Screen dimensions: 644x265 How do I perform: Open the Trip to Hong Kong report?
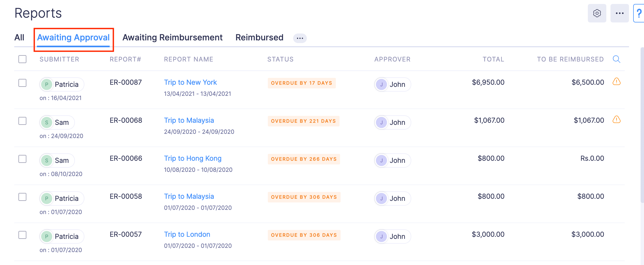point(192,158)
